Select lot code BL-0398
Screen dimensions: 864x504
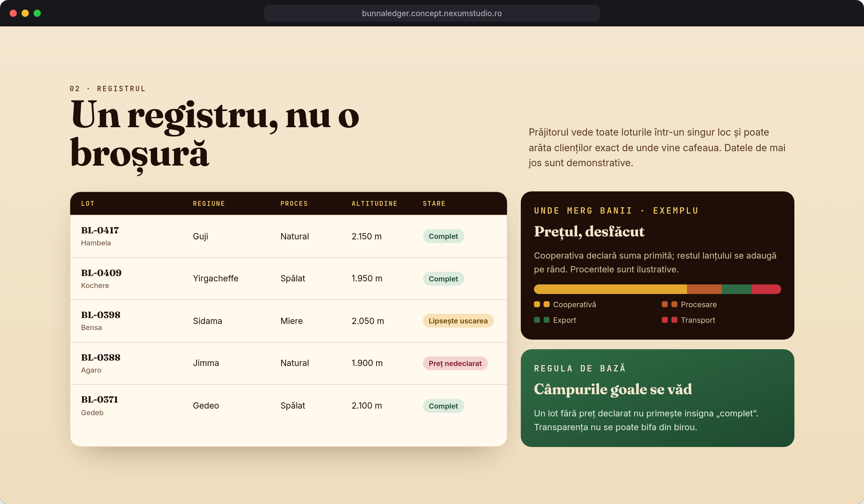click(x=101, y=315)
